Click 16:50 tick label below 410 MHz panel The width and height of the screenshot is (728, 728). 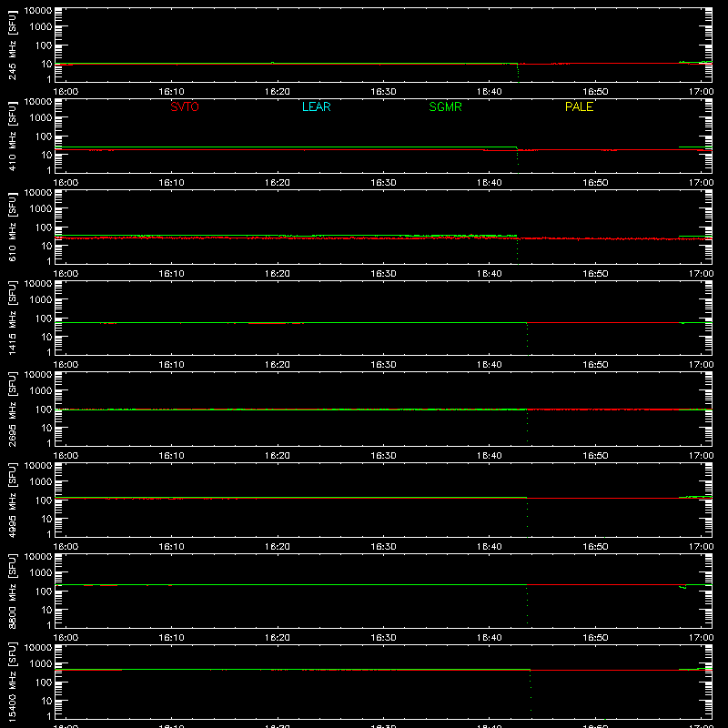[x=595, y=183]
